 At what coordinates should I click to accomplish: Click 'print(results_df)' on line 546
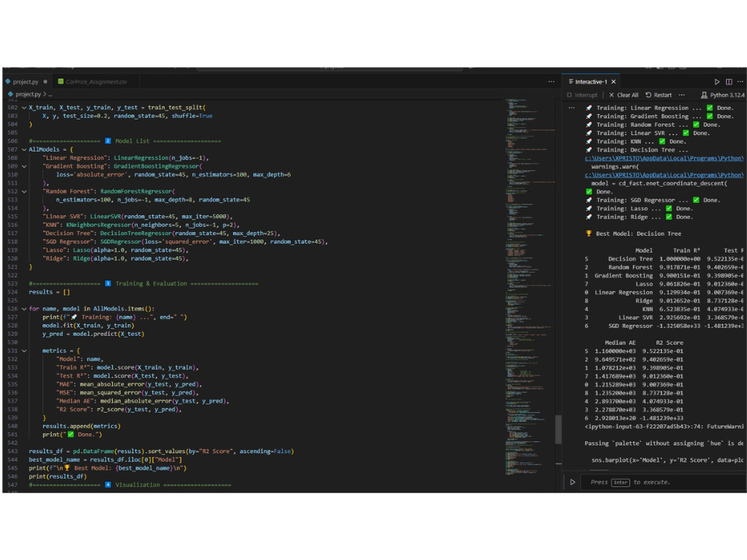pos(58,476)
